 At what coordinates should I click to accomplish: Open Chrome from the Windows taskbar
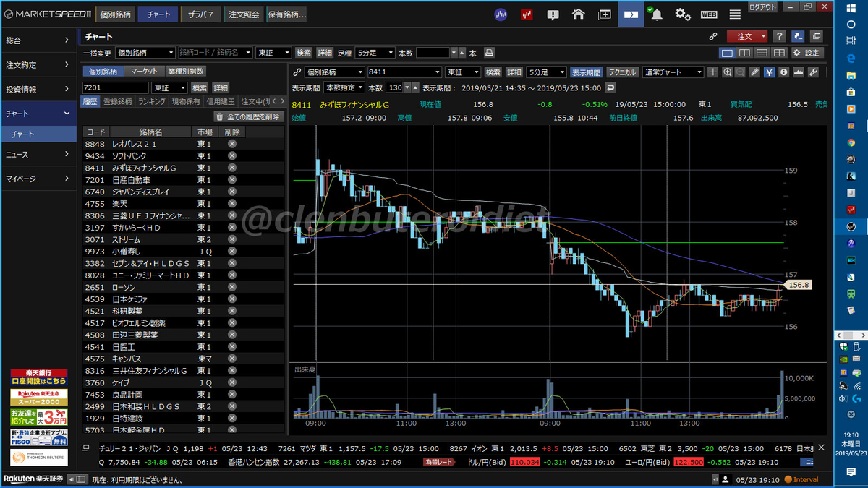click(x=851, y=142)
